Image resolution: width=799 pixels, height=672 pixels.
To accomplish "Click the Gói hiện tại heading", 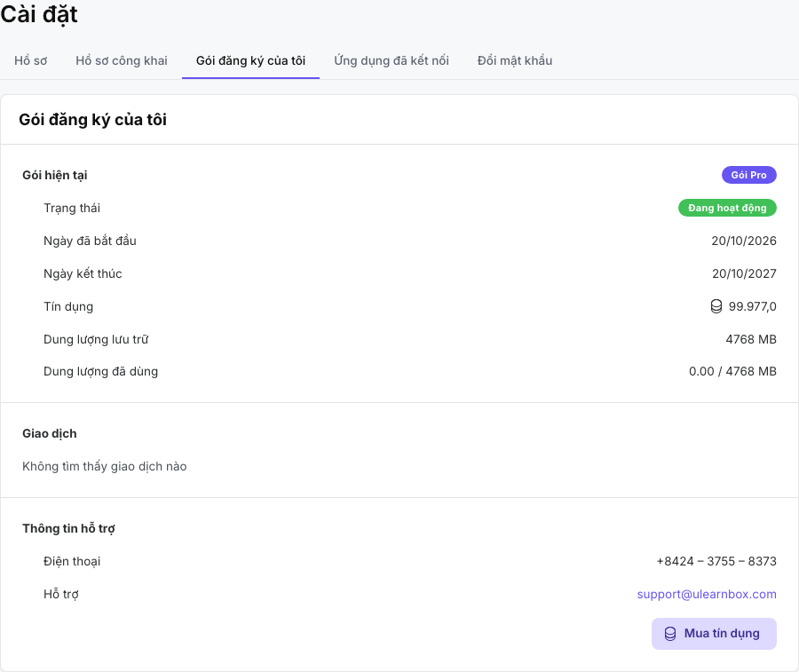I will (x=54, y=175).
